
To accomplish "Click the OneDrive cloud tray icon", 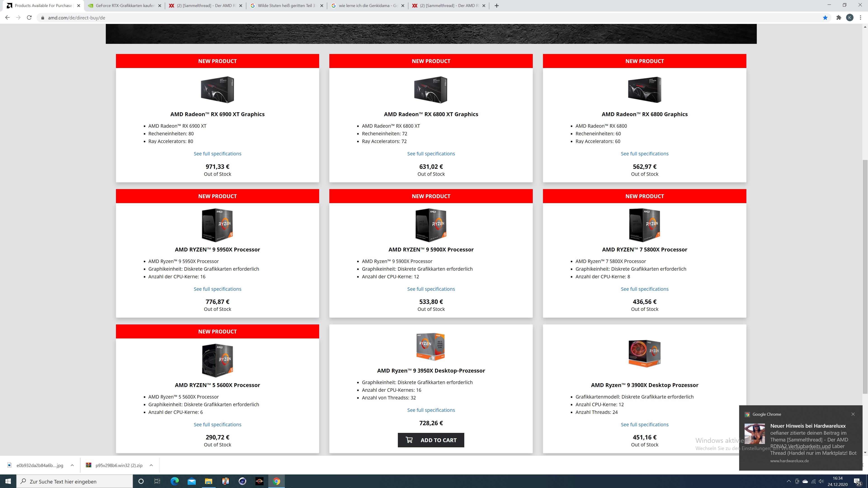I will [x=805, y=481].
